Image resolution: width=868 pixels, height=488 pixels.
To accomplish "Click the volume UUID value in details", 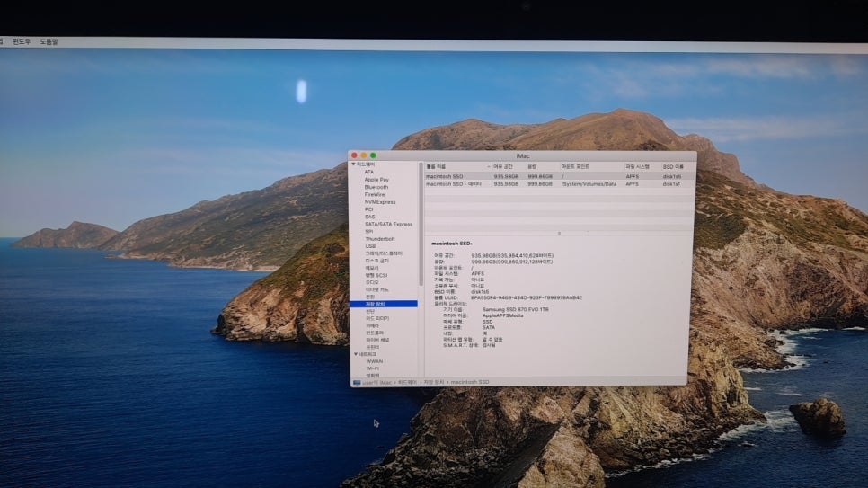I will tap(527, 298).
